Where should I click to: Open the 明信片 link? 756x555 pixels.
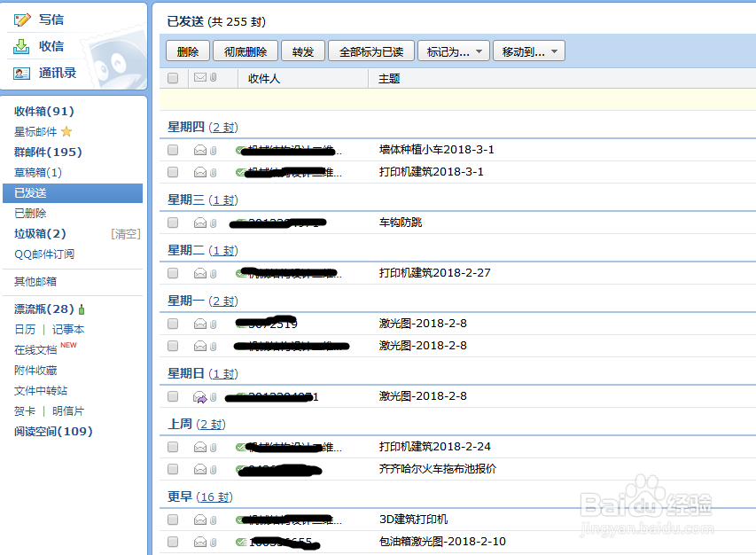coord(68,411)
